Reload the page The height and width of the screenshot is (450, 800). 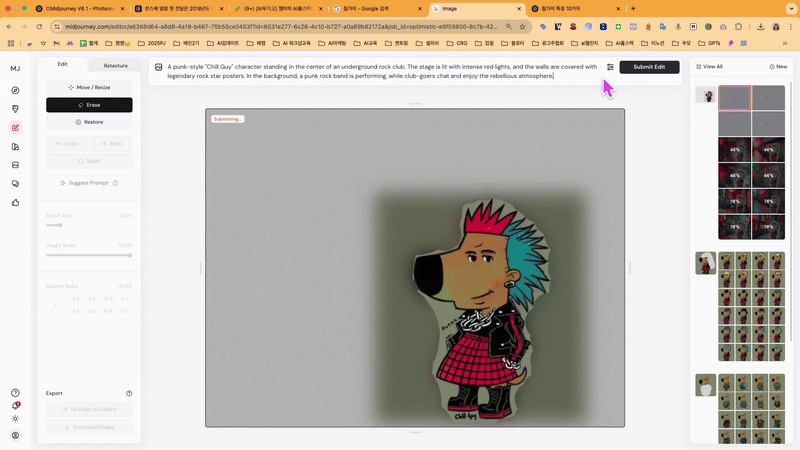(39, 27)
